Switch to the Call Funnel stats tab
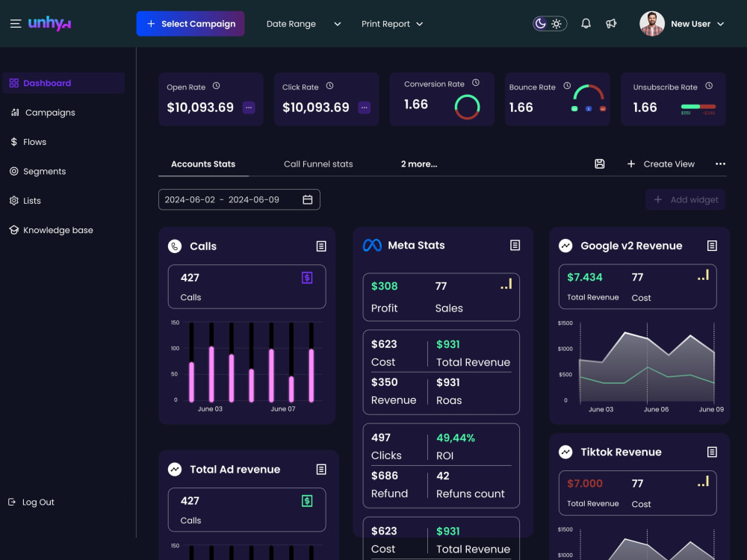This screenshot has height=560, width=747. [x=318, y=164]
